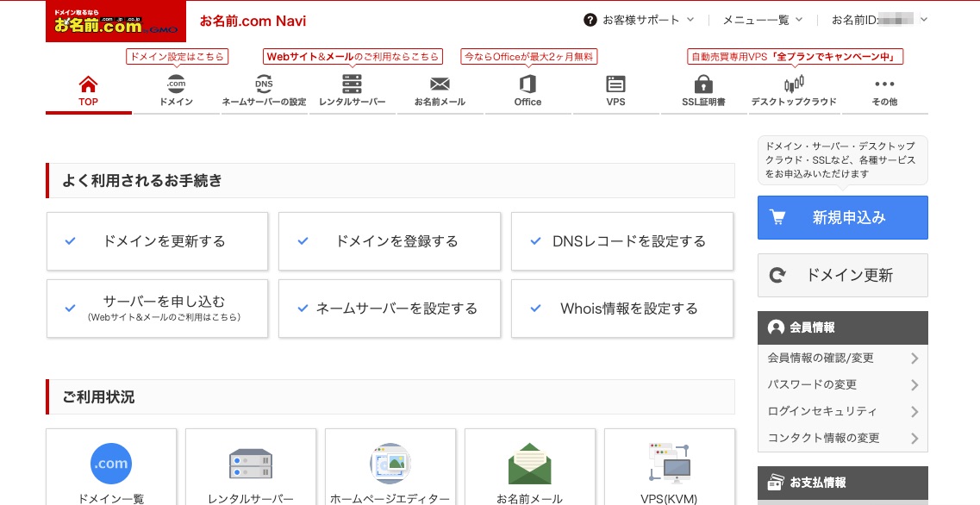Open the VPS nav icon
980x505 pixels.
coord(615,84)
